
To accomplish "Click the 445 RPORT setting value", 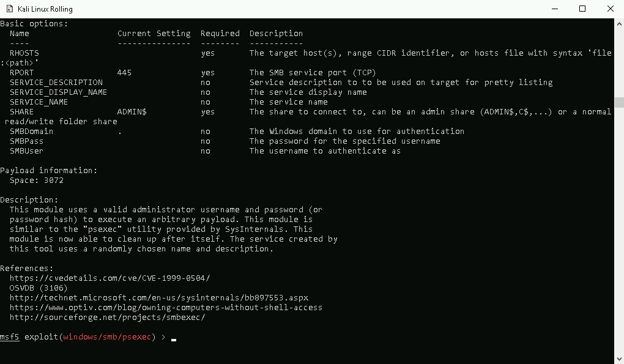I will pyautogui.click(x=124, y=73).
